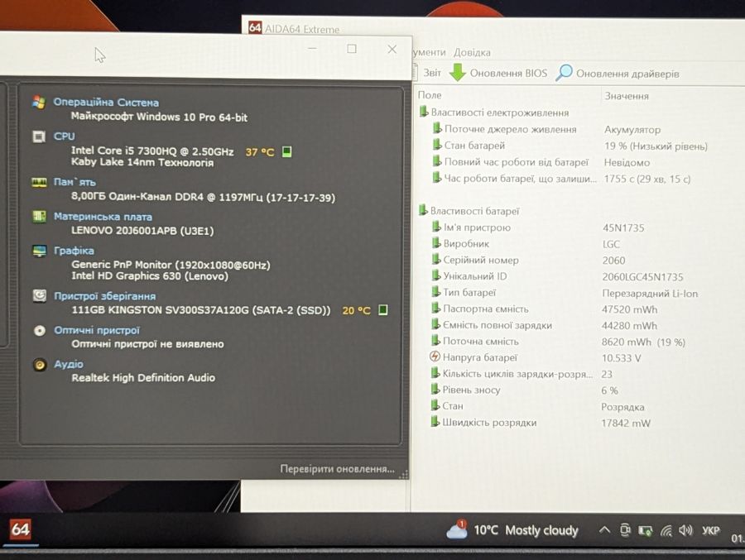This screenshot has height=560, width=745.
Task: Open the Материнська плата section link
Action: (103, 217)
